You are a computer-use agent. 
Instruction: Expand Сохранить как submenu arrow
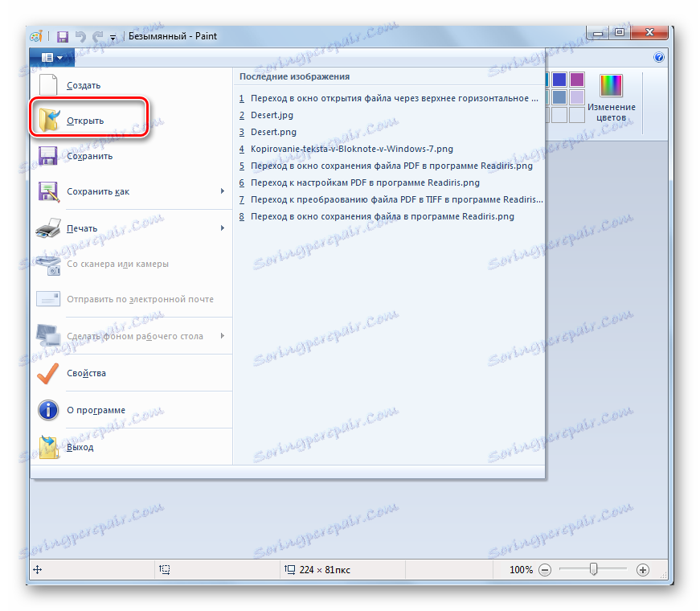[x=223, y=191]
